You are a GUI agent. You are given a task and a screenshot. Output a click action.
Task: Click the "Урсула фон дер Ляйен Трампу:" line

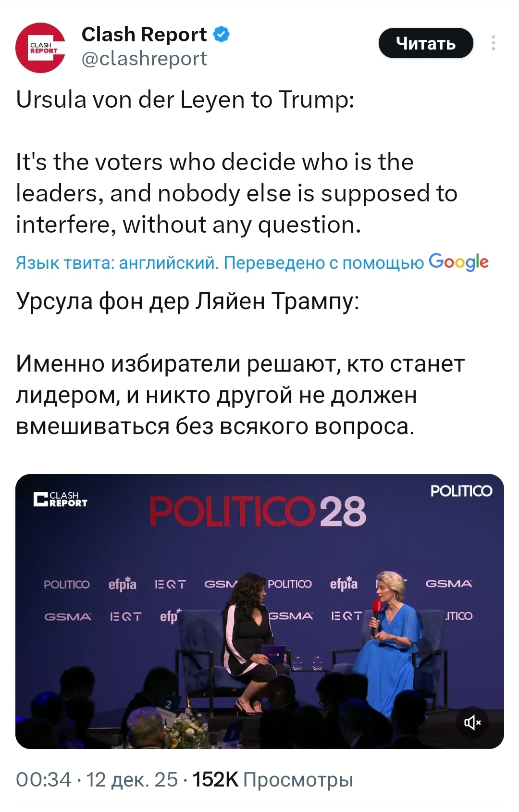(187, 301)
